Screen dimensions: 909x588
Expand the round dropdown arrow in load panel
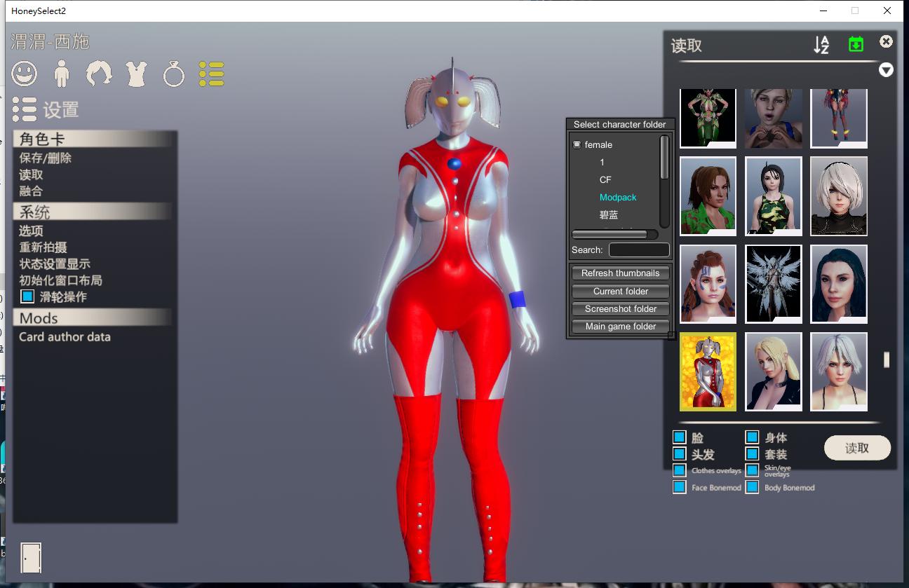pyautogui.click(x=887, y=69)
